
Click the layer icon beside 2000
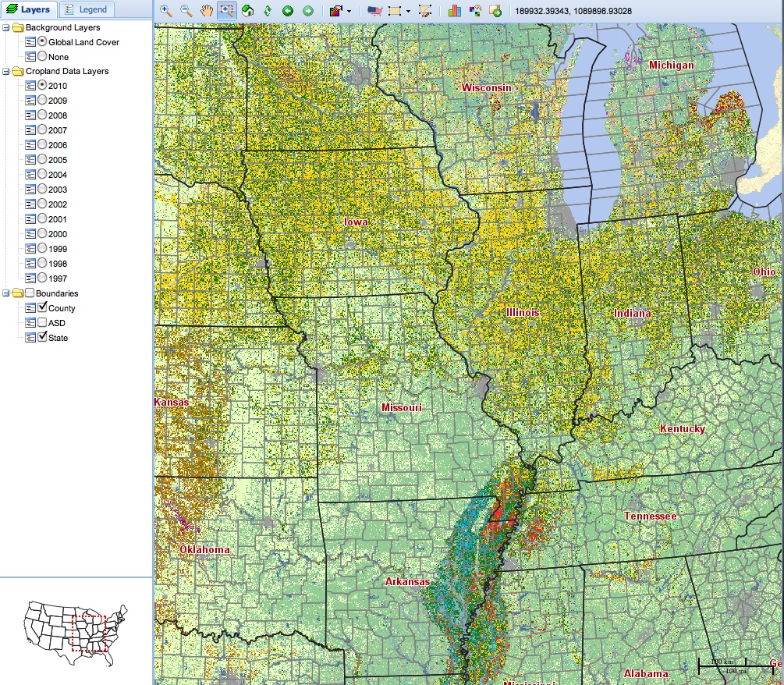tap(30, 234)
